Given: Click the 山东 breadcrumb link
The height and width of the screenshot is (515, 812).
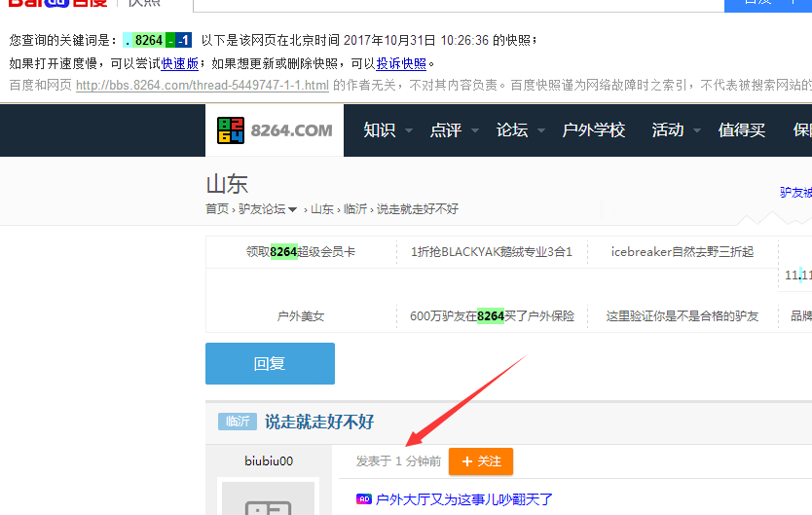Looking at the screenshot, I should 322,209.
